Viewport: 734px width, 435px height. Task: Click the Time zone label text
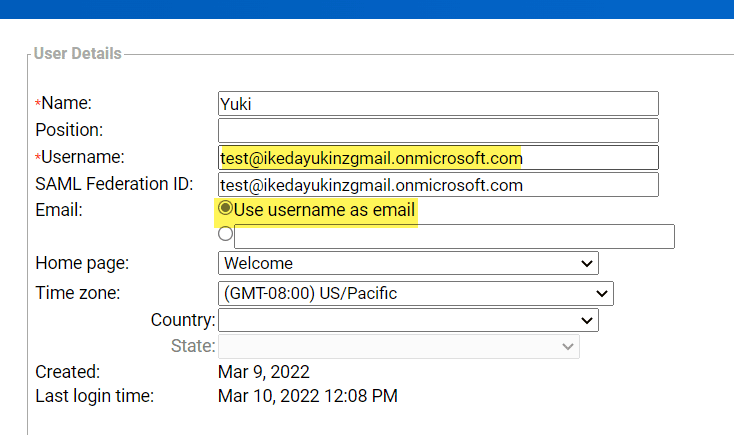click(77, 293)
